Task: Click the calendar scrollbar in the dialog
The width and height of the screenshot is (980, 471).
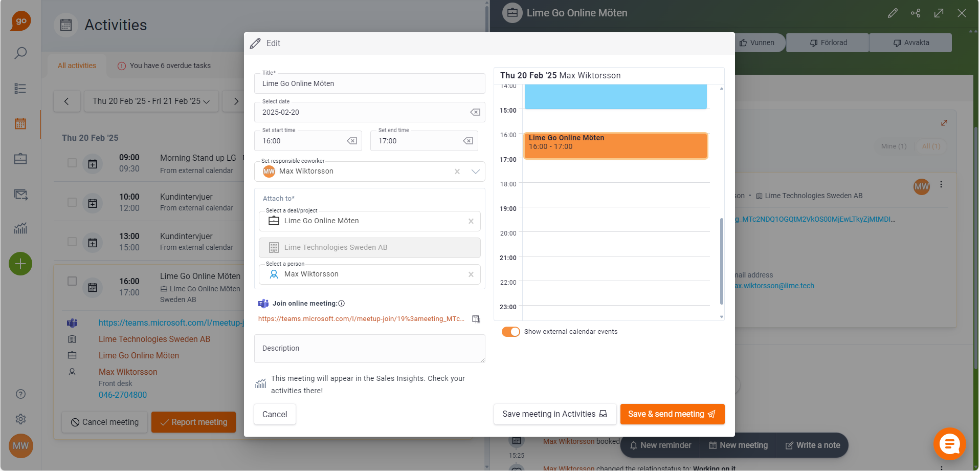Action: pyautogui.click(x=721, y=261)
